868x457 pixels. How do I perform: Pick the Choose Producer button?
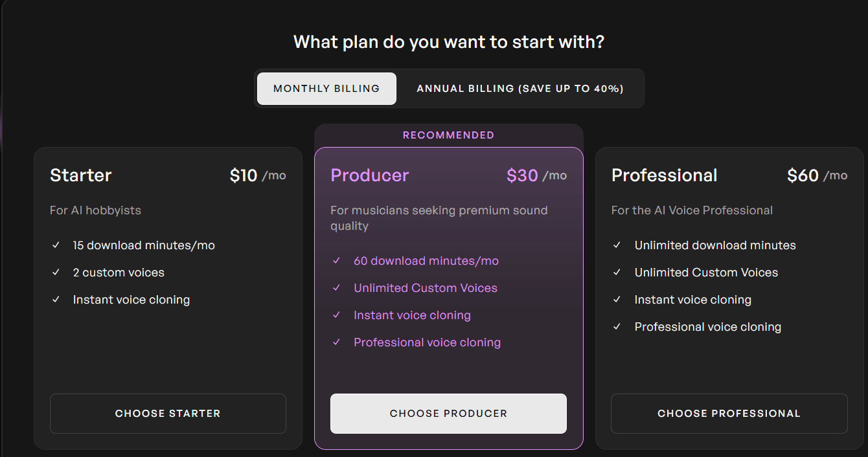[448, 414]
